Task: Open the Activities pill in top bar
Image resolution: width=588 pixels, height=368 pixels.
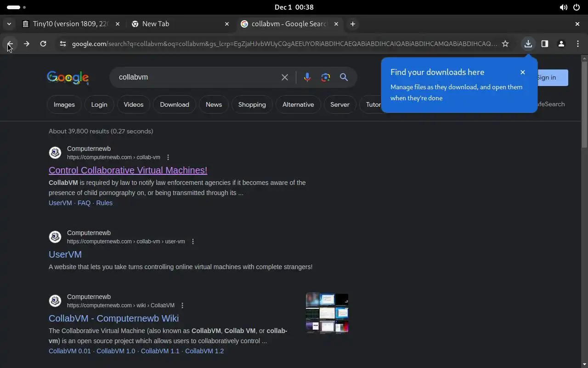Action: 17,7
